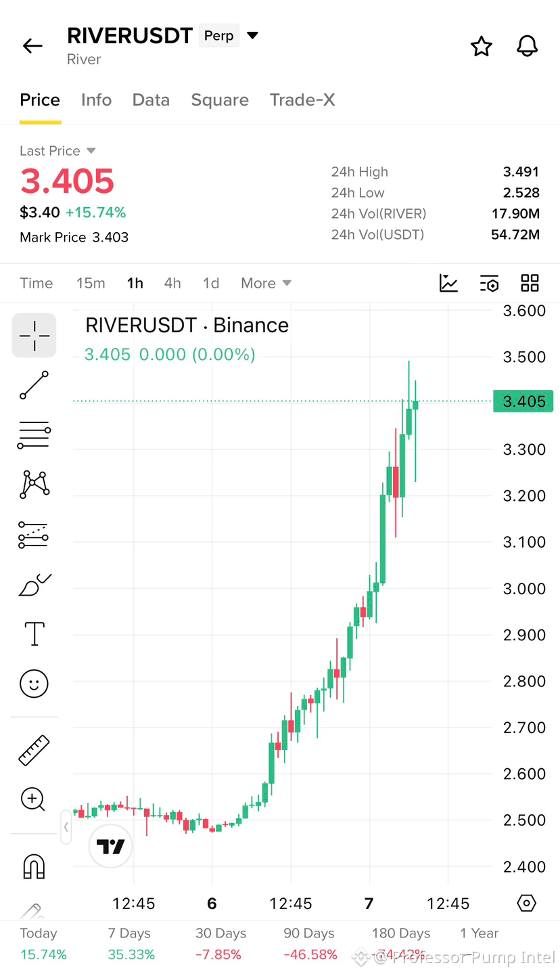Select the 1d timeframe
560x974 pixels.
(211, 283)
